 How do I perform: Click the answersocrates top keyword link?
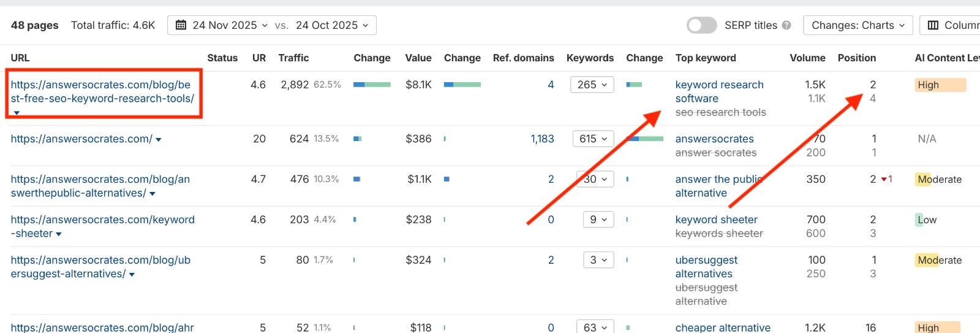coord(714,139)
